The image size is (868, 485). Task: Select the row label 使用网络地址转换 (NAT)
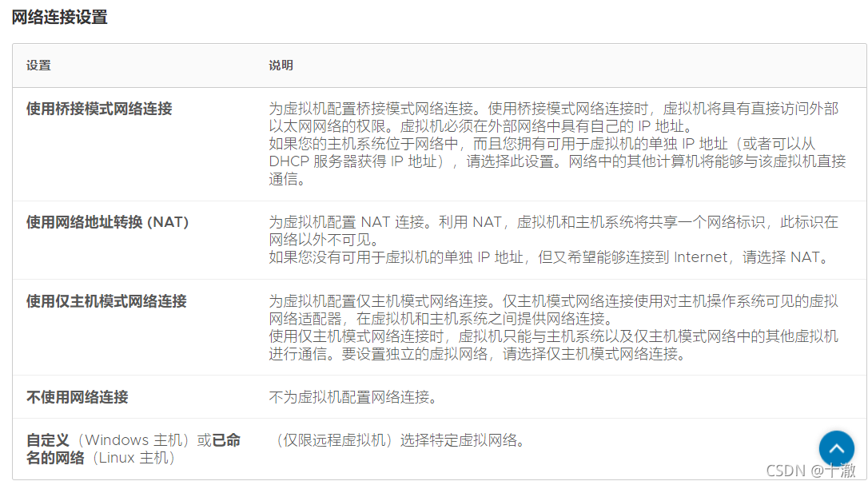pos(108,222)
